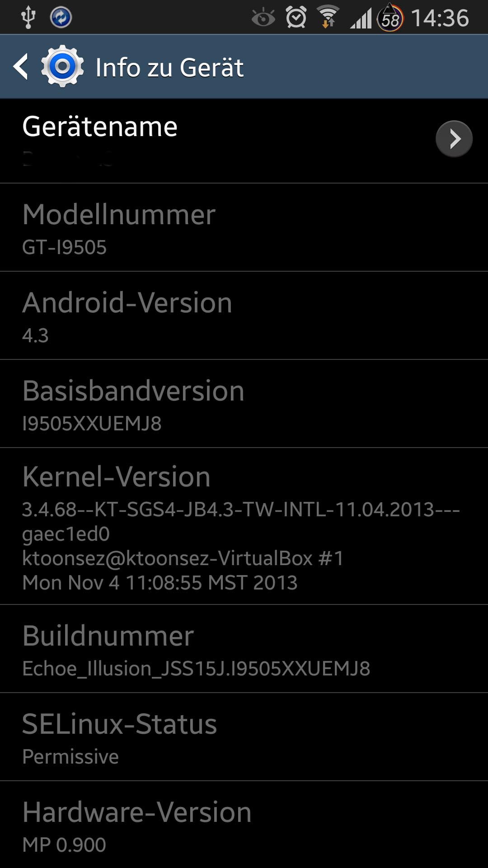Open Gerätename with the chevron arrow

pyautogui.click(x=454, y=139)
